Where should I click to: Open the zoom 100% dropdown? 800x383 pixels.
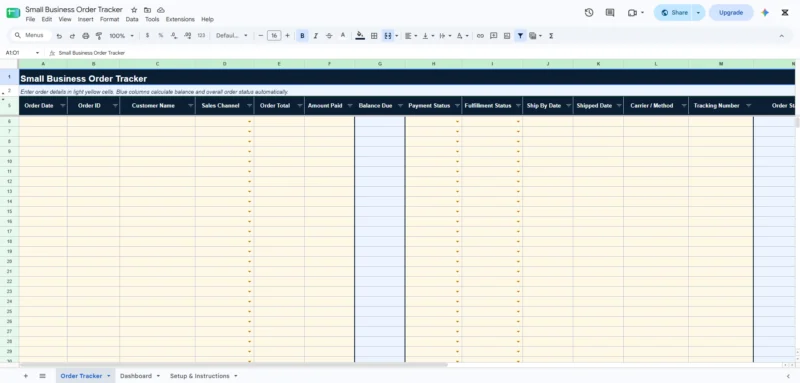click(121, 36)
